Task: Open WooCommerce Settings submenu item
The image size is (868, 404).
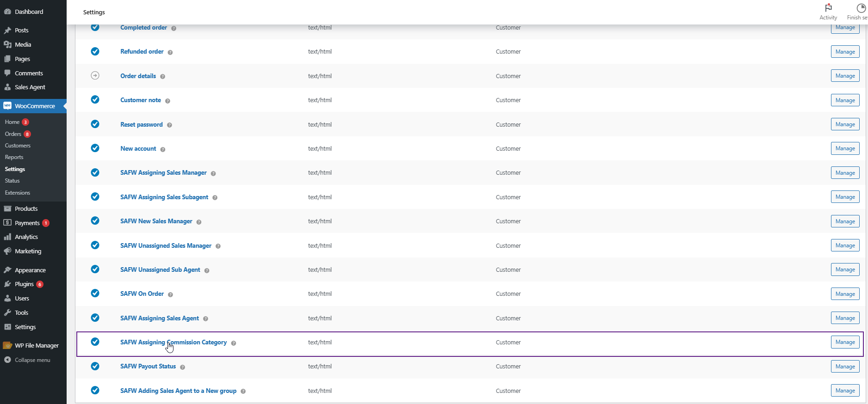Action: 15,169
